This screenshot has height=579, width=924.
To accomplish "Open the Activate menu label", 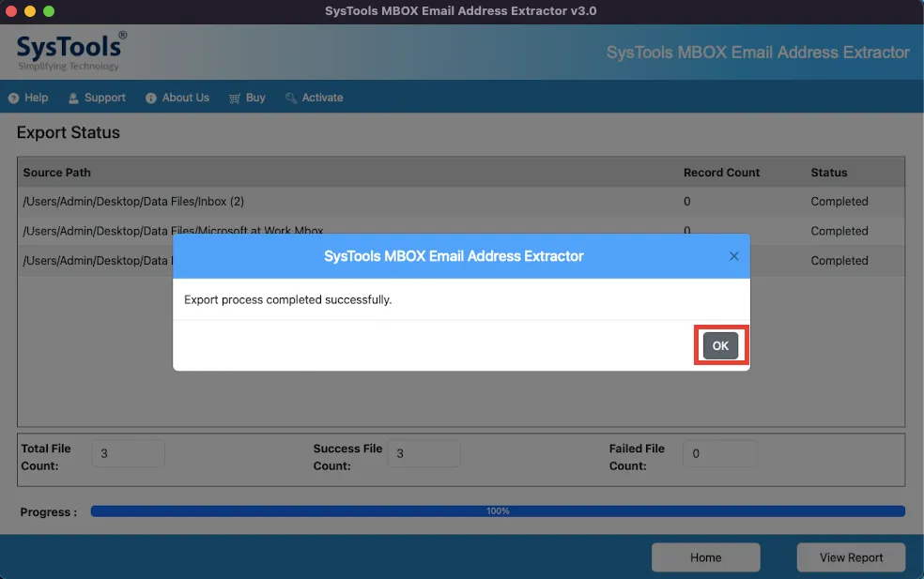I will click(322, 98).
